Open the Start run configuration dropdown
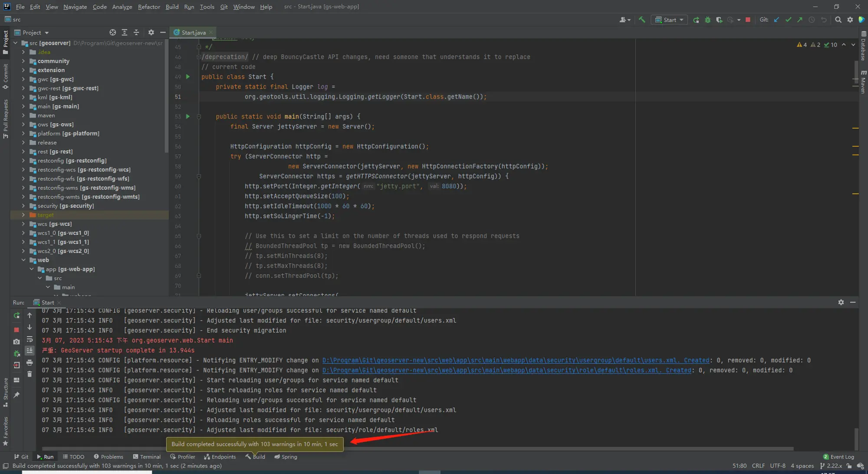 (x=669, y=20)
